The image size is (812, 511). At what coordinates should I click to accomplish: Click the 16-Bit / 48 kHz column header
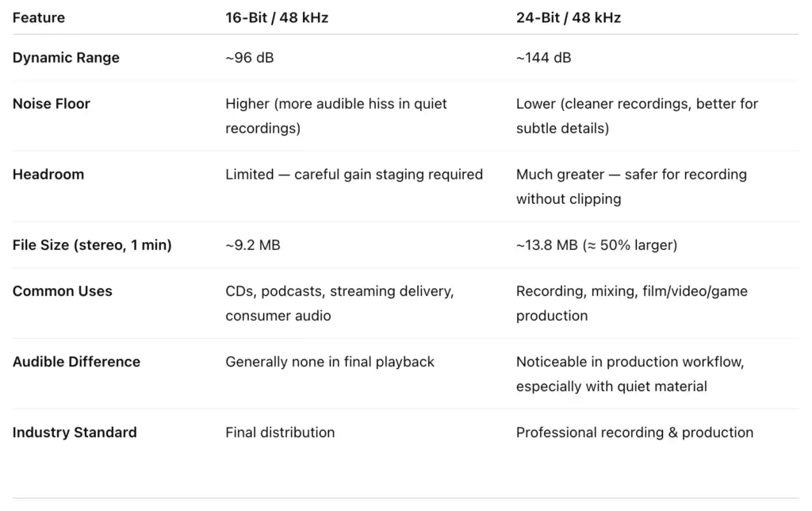click(x=276, y=17)
